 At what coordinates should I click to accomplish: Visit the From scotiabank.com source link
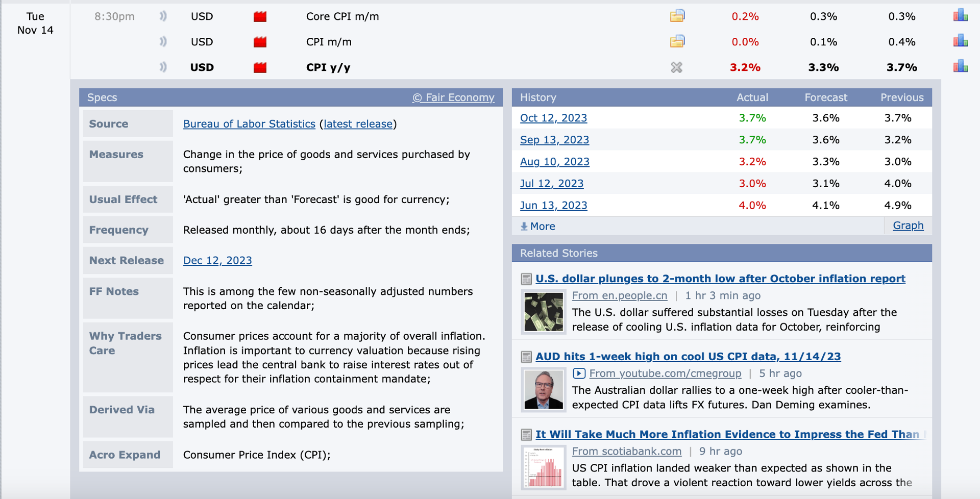[627, 452]
